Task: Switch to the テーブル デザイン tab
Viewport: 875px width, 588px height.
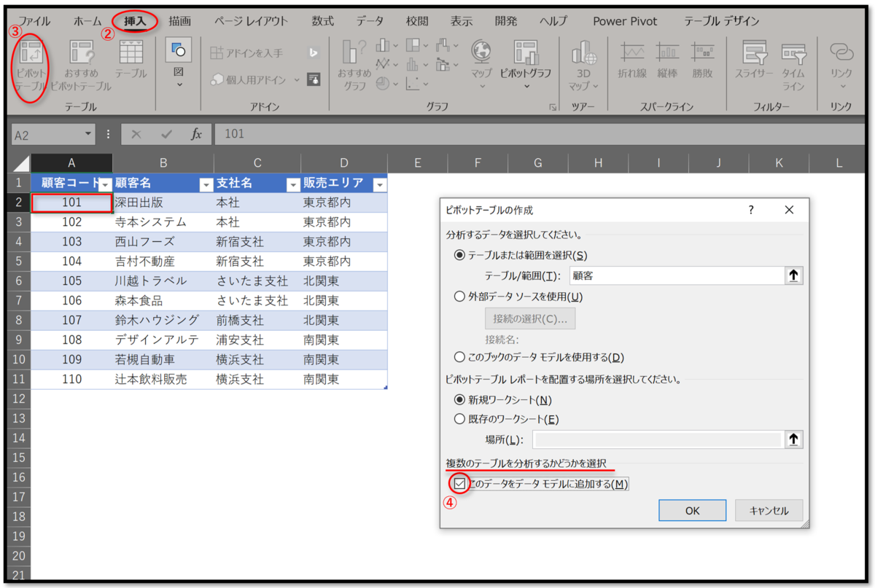Action: pos(721,21)
